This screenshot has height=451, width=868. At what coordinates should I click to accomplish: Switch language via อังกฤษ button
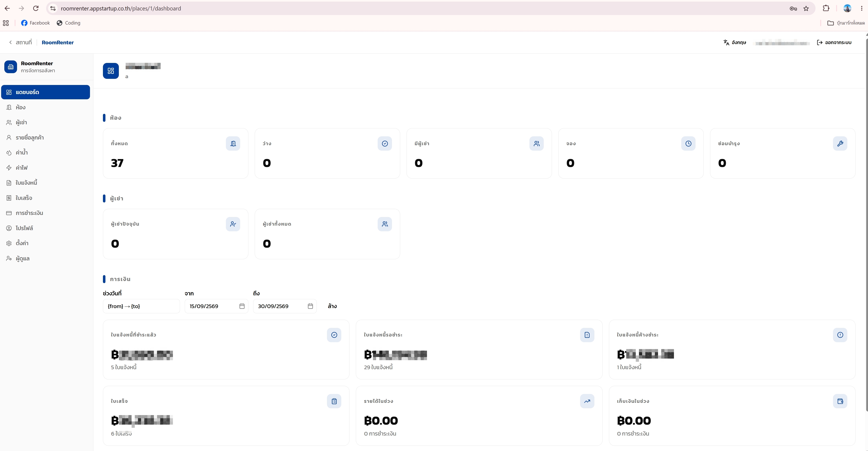point(735,42)
